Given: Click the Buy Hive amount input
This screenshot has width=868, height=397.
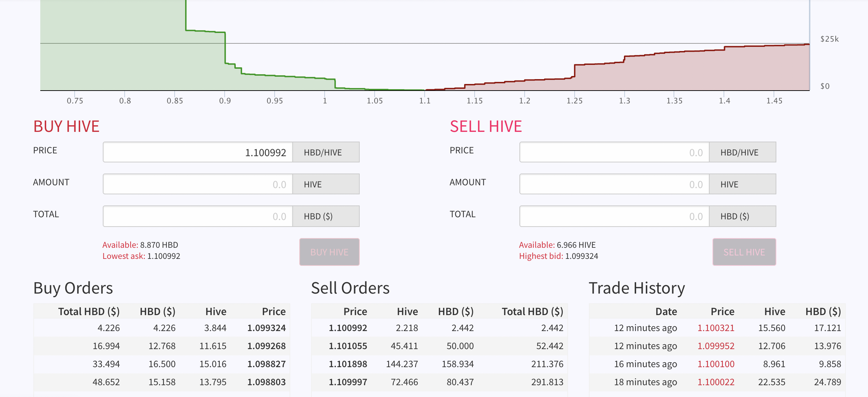Looking at the screenshot, I should [198, 184].
